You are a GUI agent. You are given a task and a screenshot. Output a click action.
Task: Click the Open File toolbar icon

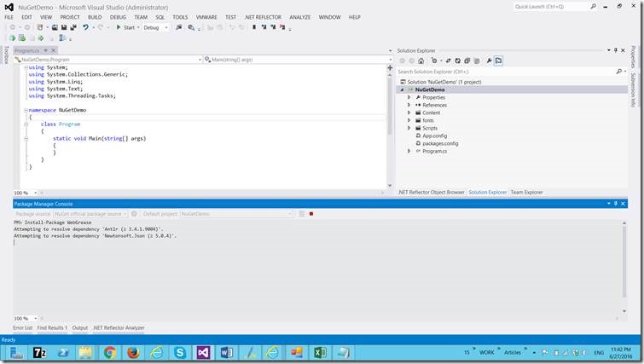coord(55,27)
